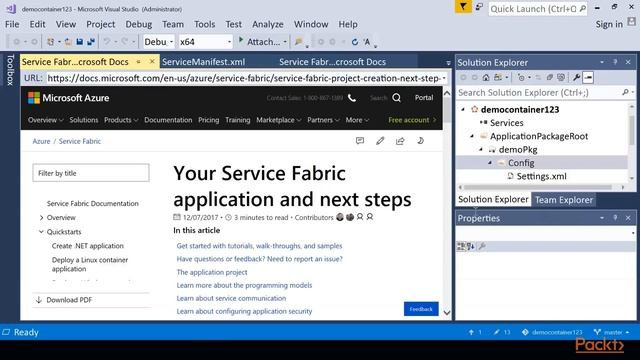Open the Toolbox side panel tab

(x=10, y=69)
